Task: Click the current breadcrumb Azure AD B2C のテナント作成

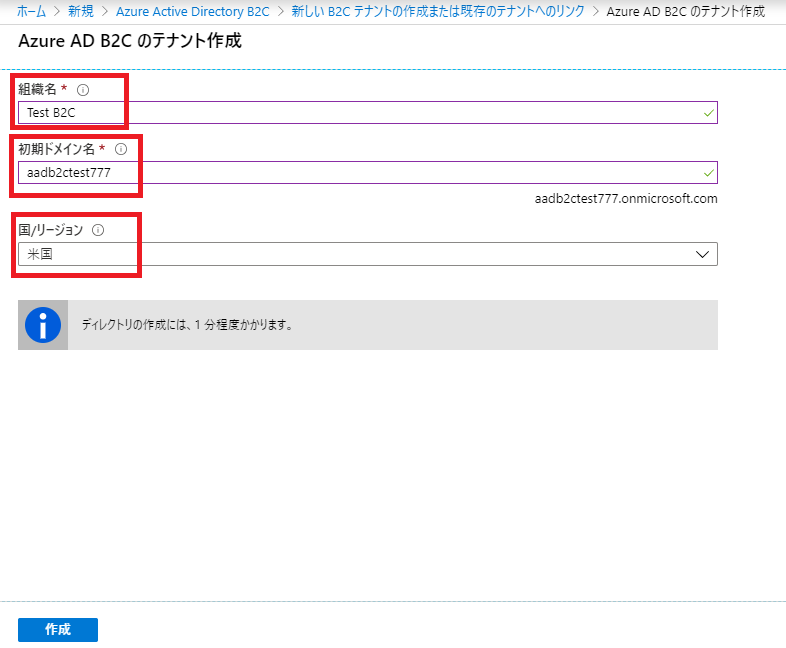Action: pos(686,11)
